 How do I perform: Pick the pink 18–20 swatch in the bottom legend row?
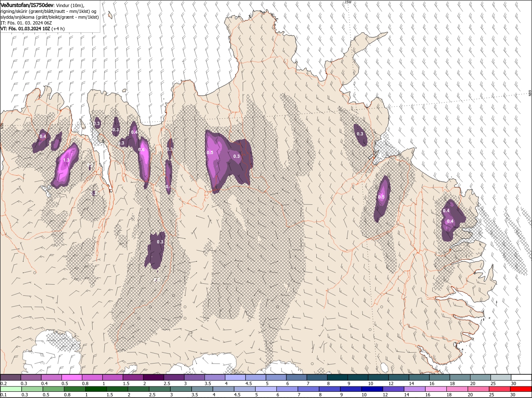[457, 389]
